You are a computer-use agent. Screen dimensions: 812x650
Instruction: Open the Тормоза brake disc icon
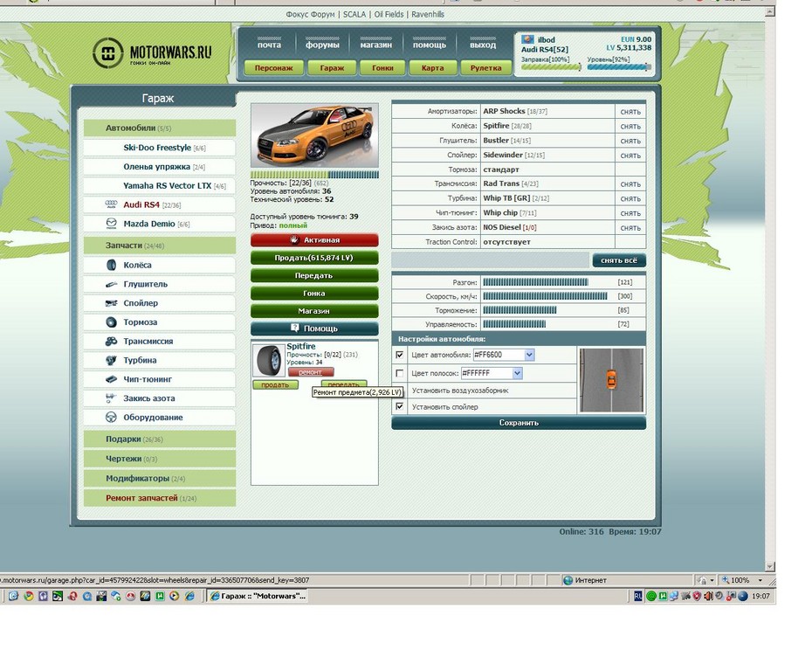pos(112,322)
